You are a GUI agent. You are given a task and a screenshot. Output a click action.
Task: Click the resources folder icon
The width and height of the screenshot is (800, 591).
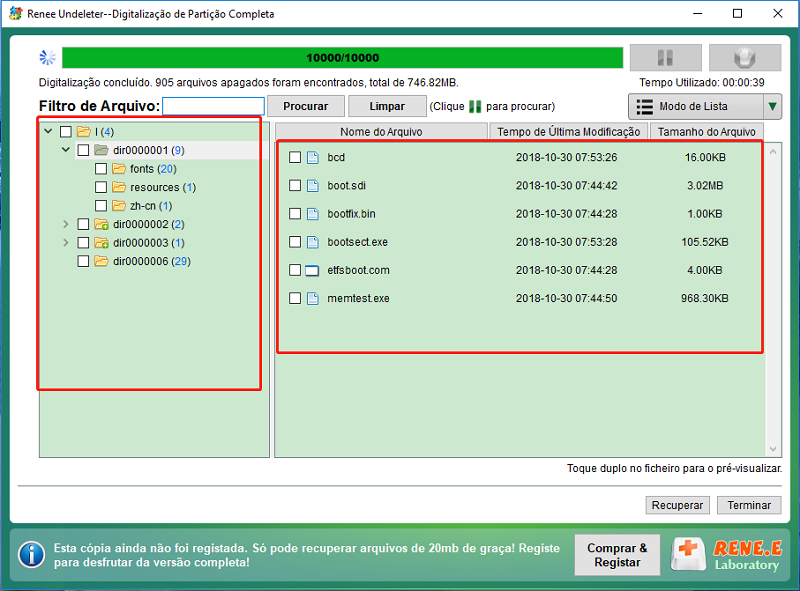119,187
